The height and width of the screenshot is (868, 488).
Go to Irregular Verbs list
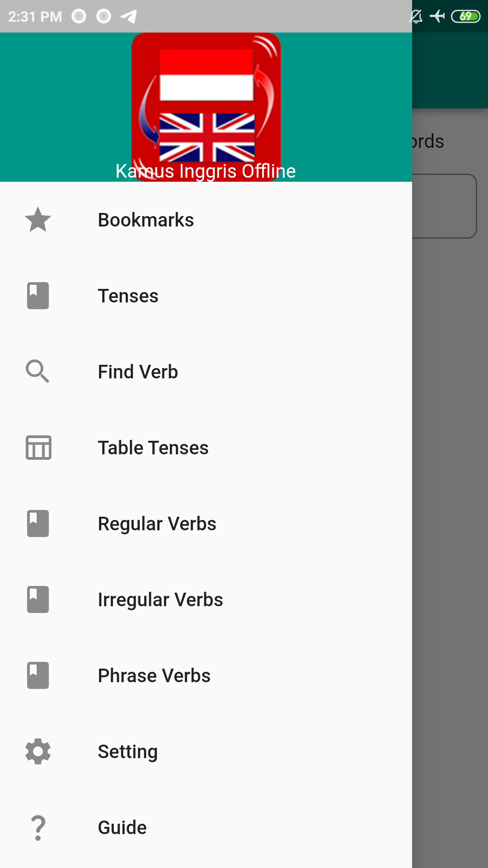tap(206, 599)
